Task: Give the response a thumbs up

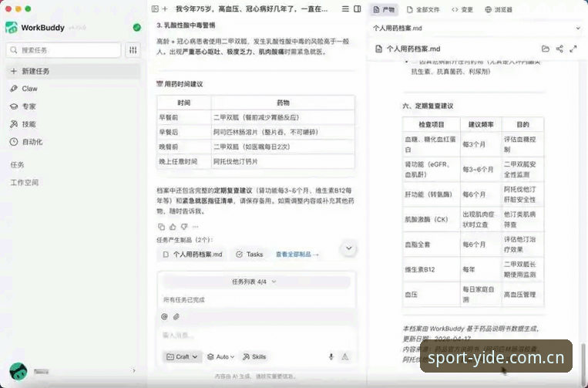Action: 173,227
